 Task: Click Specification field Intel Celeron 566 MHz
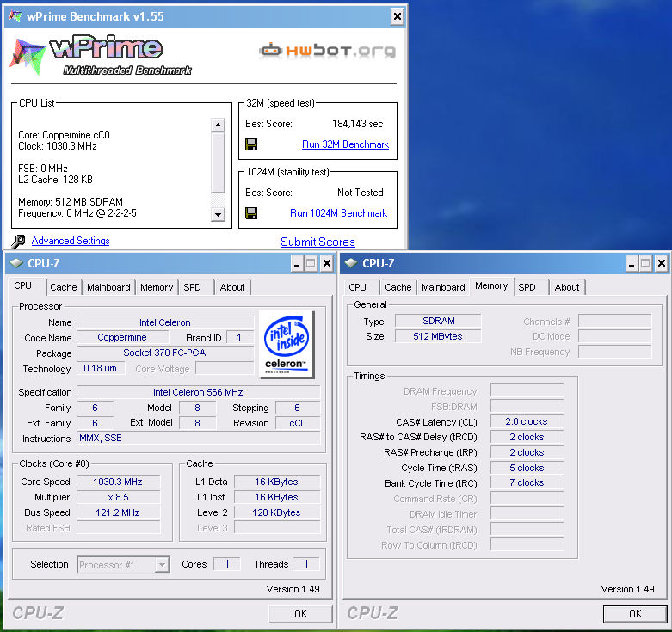click(199, 392)
